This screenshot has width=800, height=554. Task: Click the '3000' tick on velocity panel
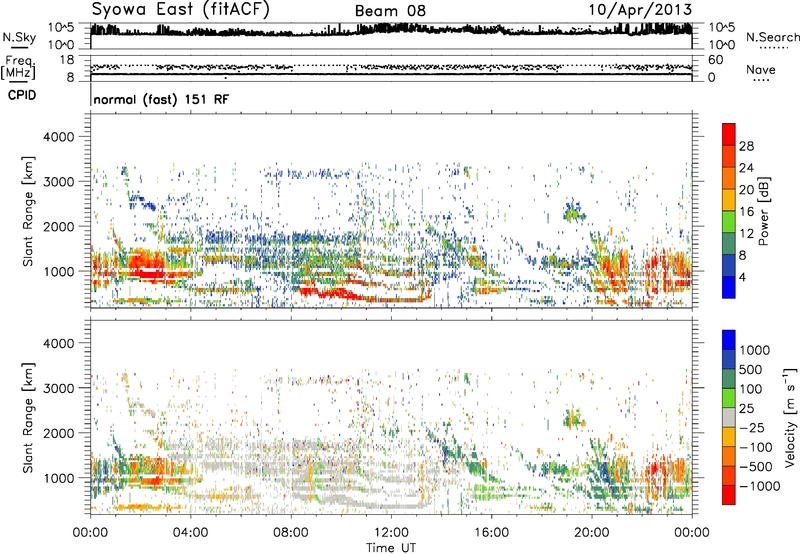click(59, 388)
